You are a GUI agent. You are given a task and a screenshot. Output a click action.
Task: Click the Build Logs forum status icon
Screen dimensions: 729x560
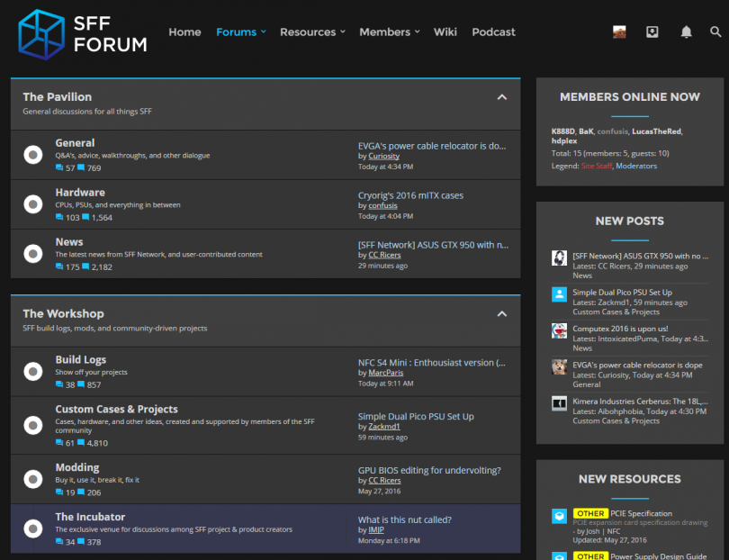coord(33,371)
